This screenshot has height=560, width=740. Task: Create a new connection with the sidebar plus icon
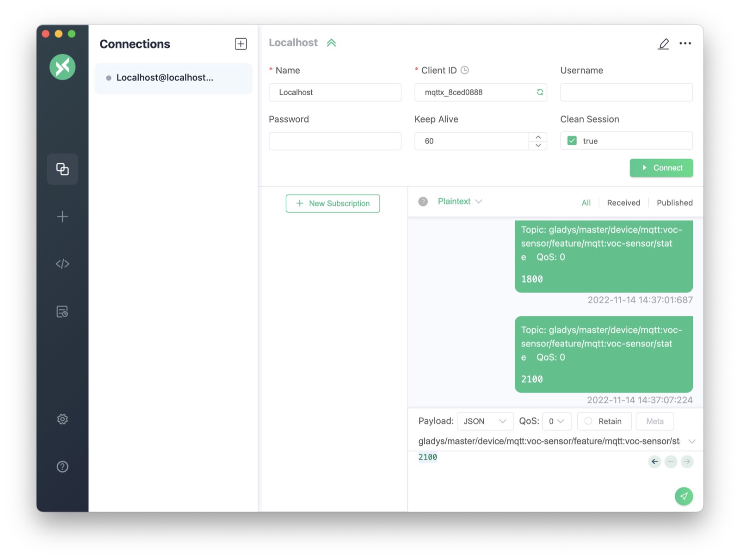coord(62,216)
